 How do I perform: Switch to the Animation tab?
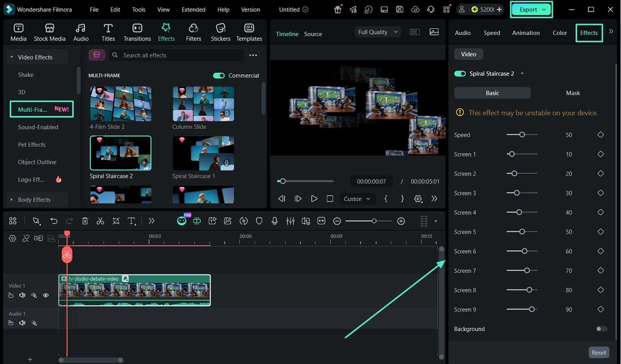525,32
